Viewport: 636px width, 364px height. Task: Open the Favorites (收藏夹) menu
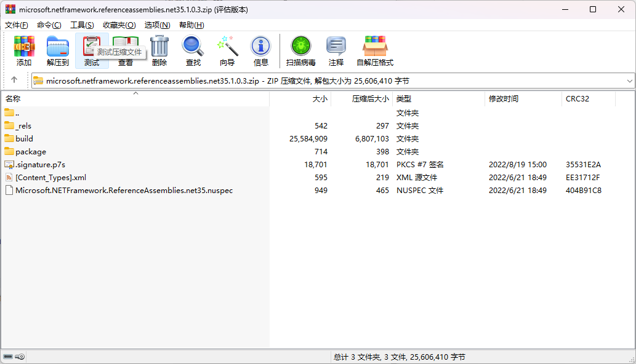[119, 25]
